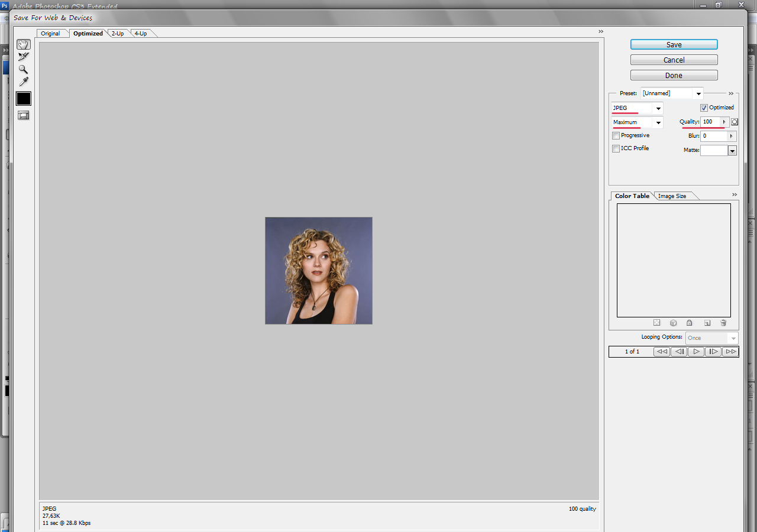Switch to the 2-Up tab
Screen dimensions: 757x532
[118, 34]
